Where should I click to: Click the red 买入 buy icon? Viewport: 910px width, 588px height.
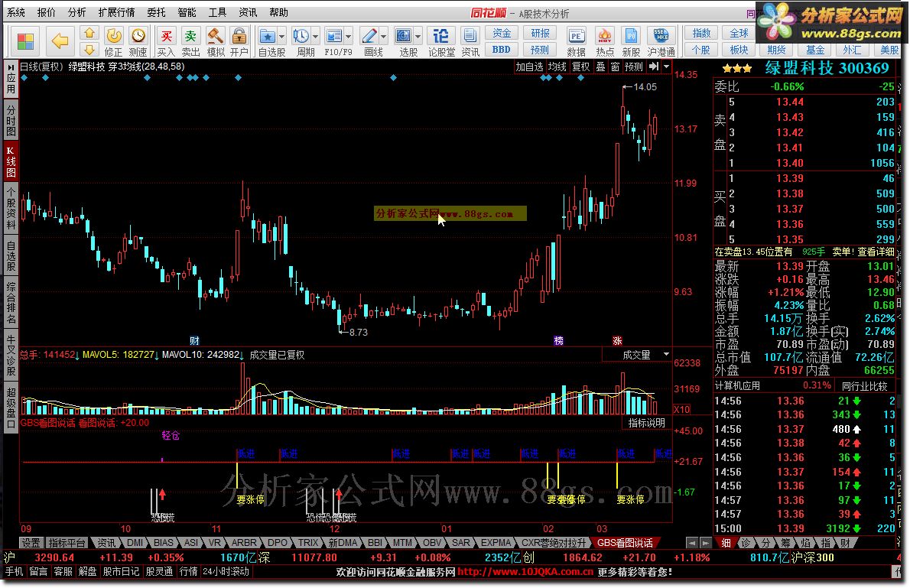pos(166,36)
